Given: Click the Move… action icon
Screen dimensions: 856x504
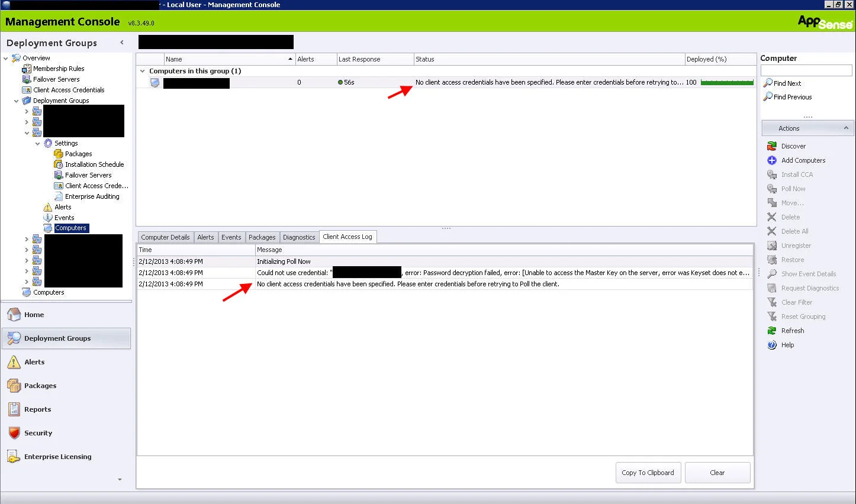Looking at the screenshot, I should pos(772,203).
